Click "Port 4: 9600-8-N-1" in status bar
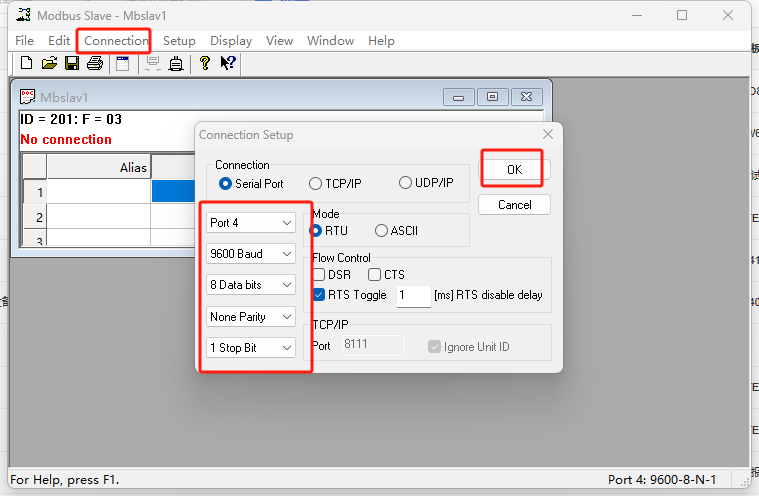The width and height of the screenshot is (759, 496). [x=662, y=480]
